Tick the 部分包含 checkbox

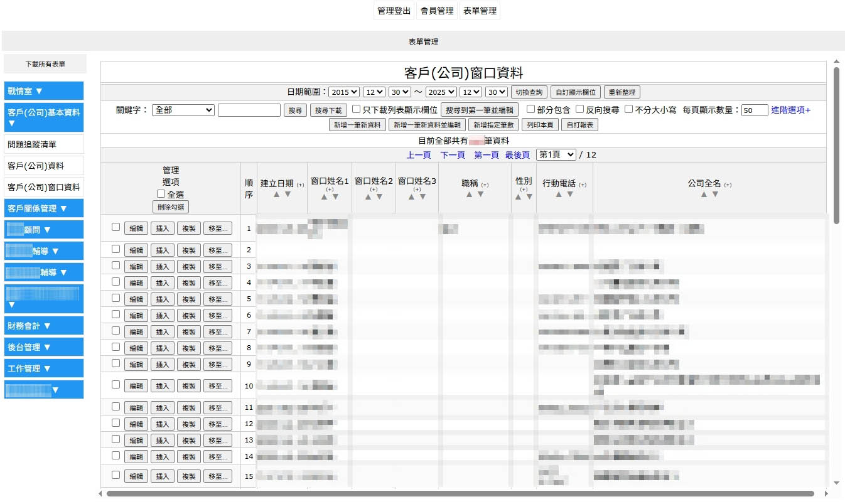click(x=530, y=109)
